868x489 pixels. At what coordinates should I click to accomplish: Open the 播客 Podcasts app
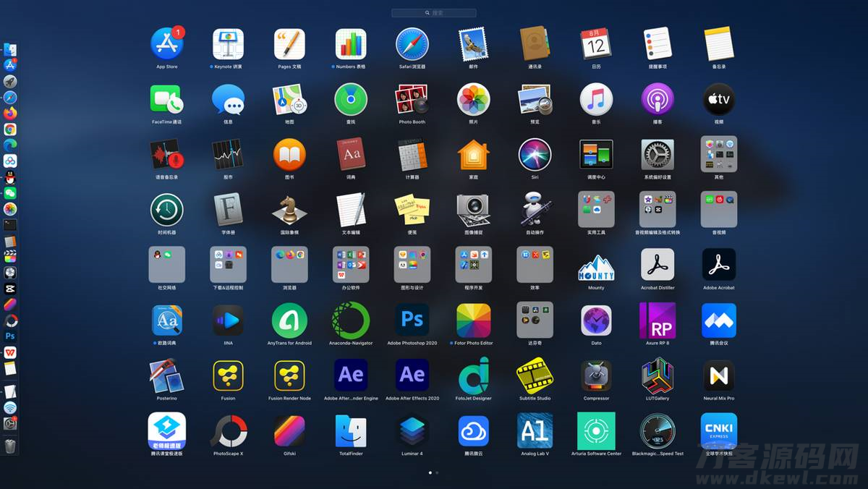658,100
